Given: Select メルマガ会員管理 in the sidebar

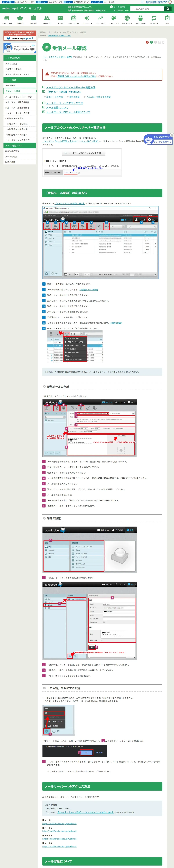Looking at the screenshot, I should (x=20, y=69).
